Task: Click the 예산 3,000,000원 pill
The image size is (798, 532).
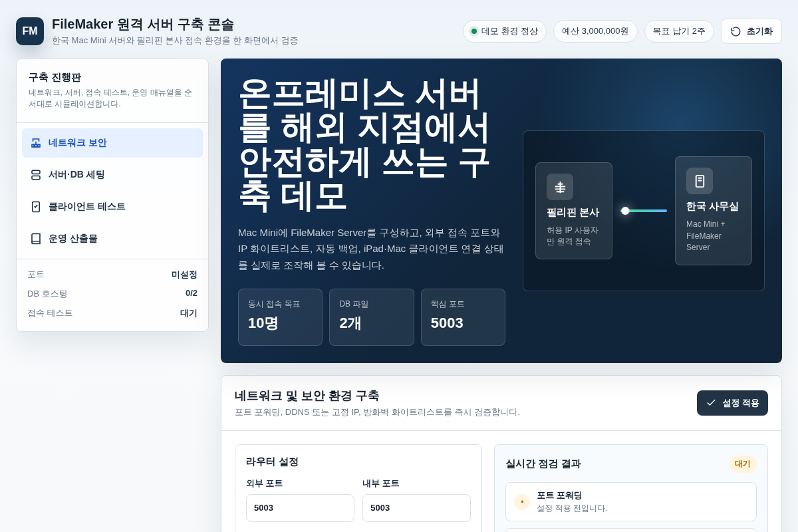Action: pyautogui.click(x=595, y=31)
